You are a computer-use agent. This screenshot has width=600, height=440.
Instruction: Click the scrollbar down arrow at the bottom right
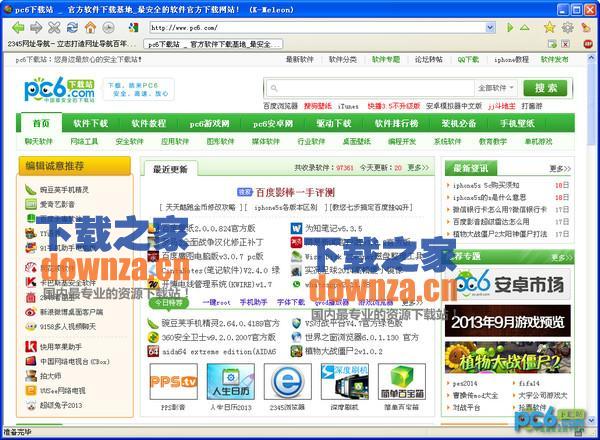591,420
